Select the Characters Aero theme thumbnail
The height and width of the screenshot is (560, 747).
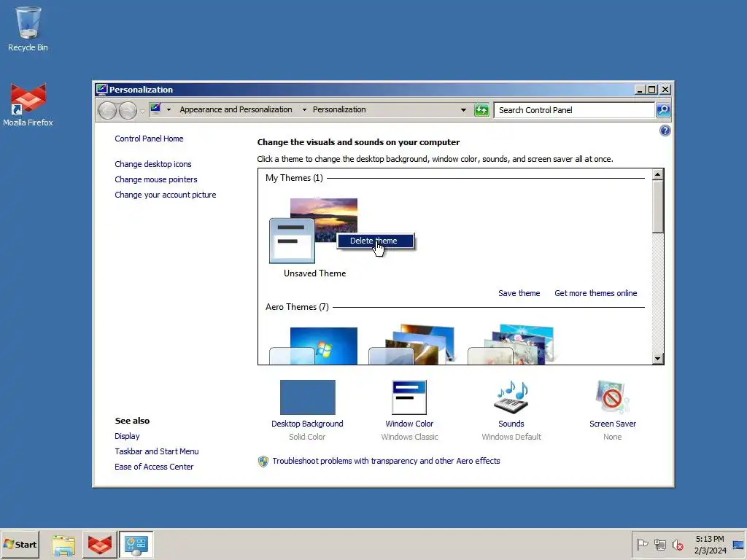tap(511, 345)
